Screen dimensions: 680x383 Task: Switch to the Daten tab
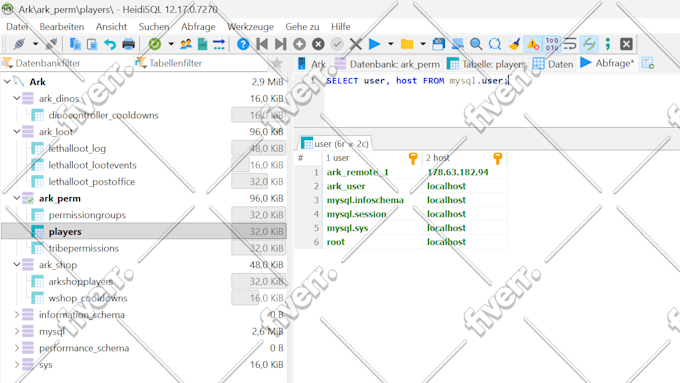(x=553, y=64)
